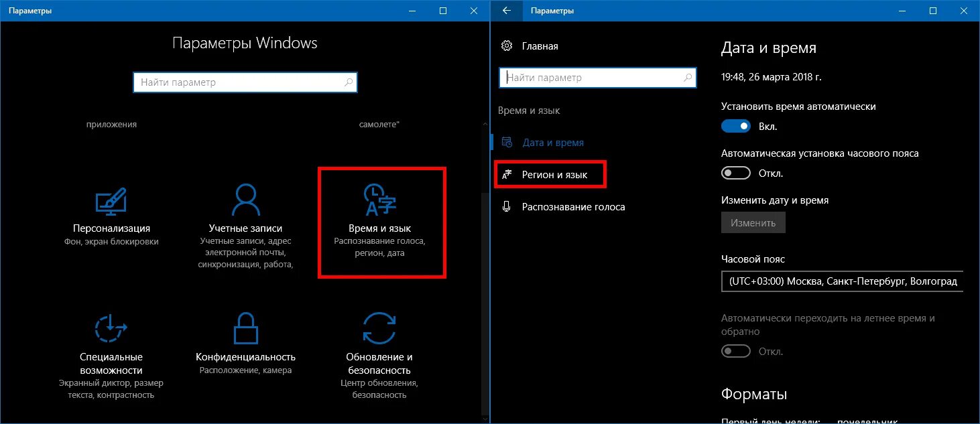Open the 'Часовой пояс' UTC+03:00 dropdown
The image size is (980, 424).
coord(843,282)
